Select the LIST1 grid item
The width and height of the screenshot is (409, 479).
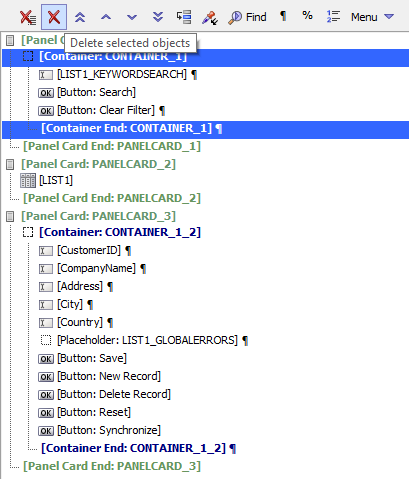tap(56, 180)
